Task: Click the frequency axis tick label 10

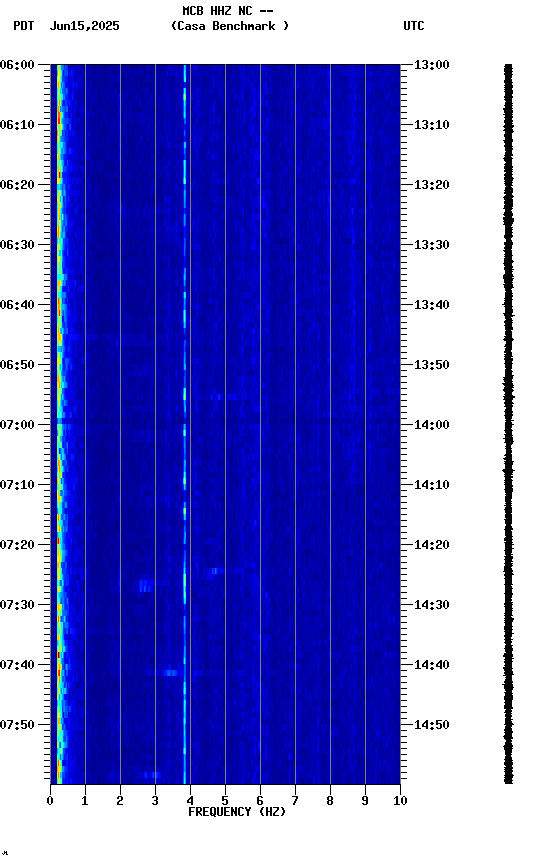Action: pyautogui.click(x=400, y=801)
